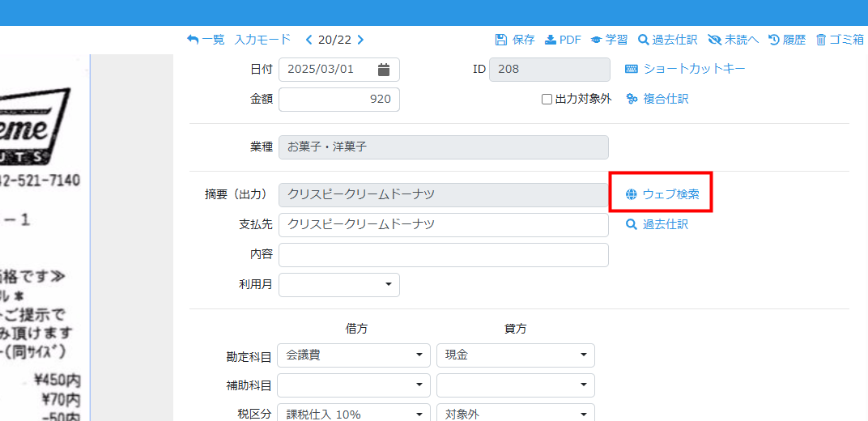Open the 課税仕入 10% tax category dropdown
Screen dimensions: 868x421
point(353,414)
